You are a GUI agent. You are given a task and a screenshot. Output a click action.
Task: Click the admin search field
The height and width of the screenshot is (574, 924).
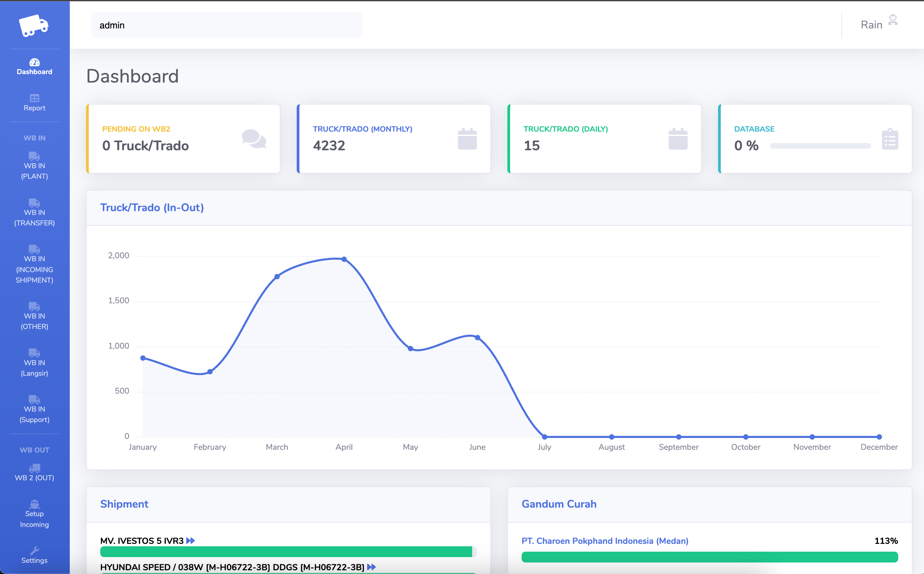click(227, 25)
